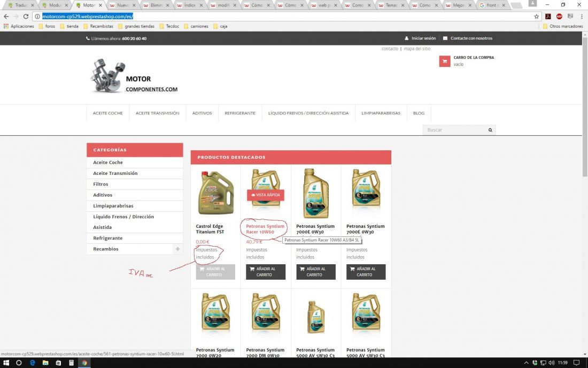
Task: Expand the Recambios category plus sign
Action: (178, 249)
